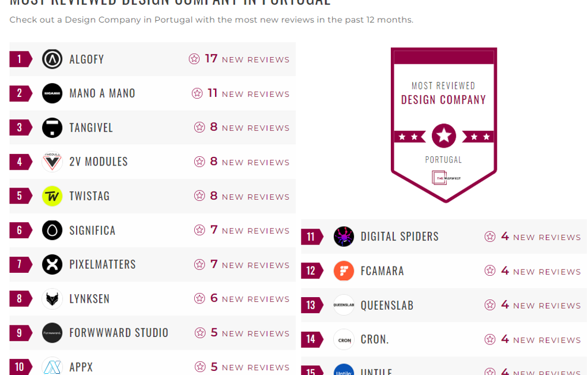The height and width of the screenshot is (375, 588).
Task: Click the Tangivel black circle logo
Action: 52,127
